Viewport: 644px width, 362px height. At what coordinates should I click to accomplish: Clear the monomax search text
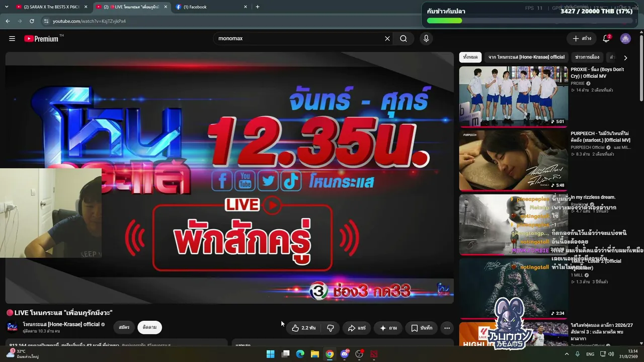point(387,39)
